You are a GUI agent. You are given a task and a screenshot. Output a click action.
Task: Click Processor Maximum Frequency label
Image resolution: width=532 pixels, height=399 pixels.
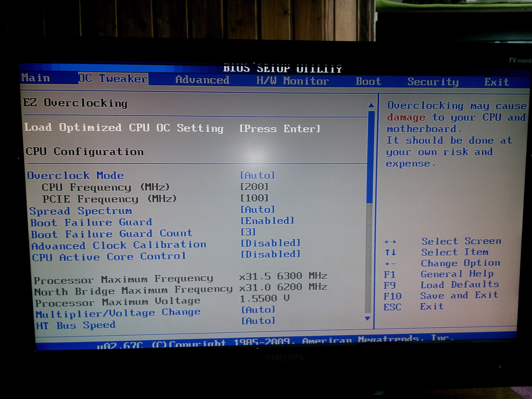point(123,280)
